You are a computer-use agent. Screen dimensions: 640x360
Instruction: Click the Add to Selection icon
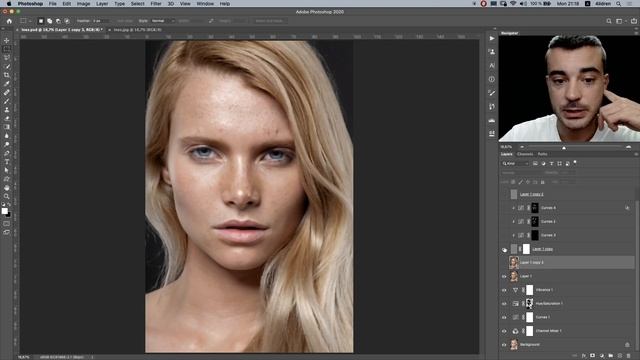pos(49,21)
